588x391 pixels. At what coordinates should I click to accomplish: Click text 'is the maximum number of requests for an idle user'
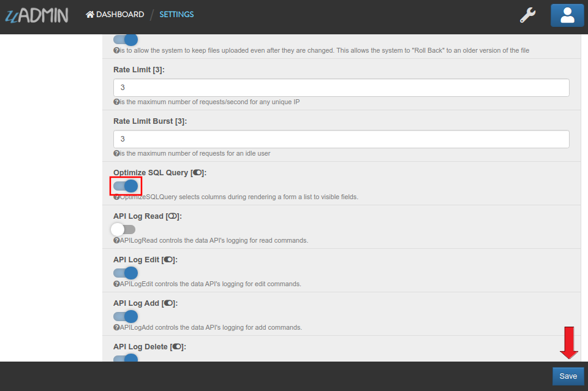pyautogui.click(x=195, y=153)
